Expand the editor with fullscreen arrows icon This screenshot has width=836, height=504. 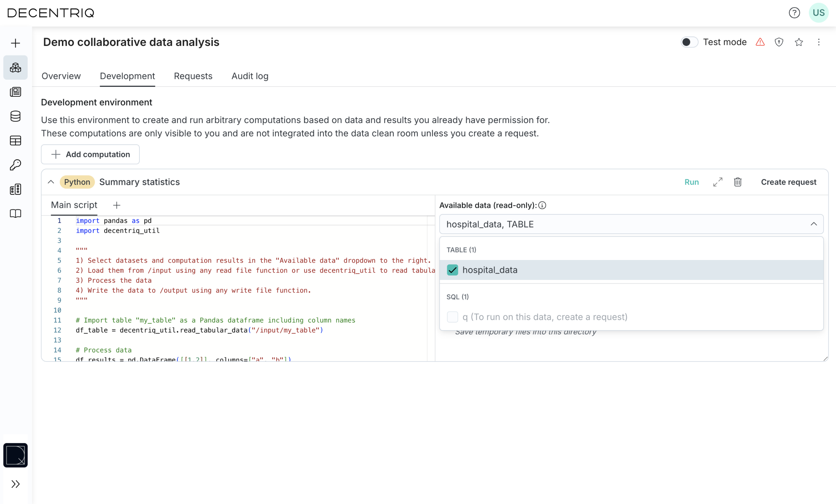coord(718,182)
